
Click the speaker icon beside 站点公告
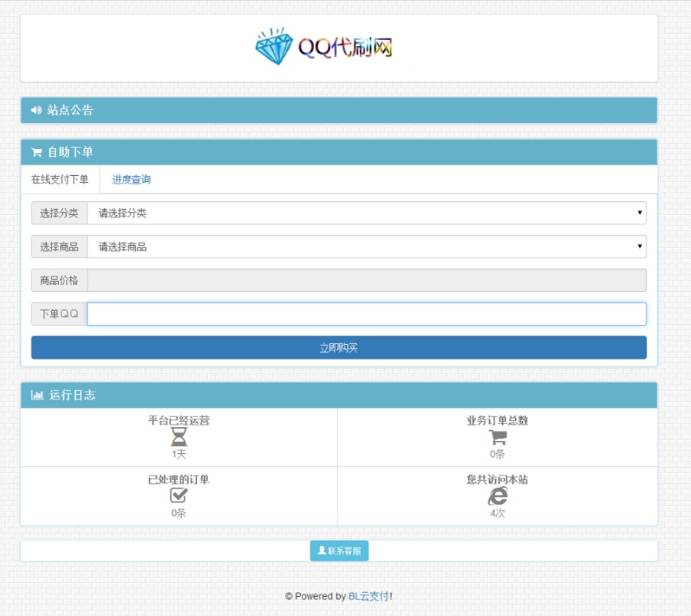click(x=36, y=111)
